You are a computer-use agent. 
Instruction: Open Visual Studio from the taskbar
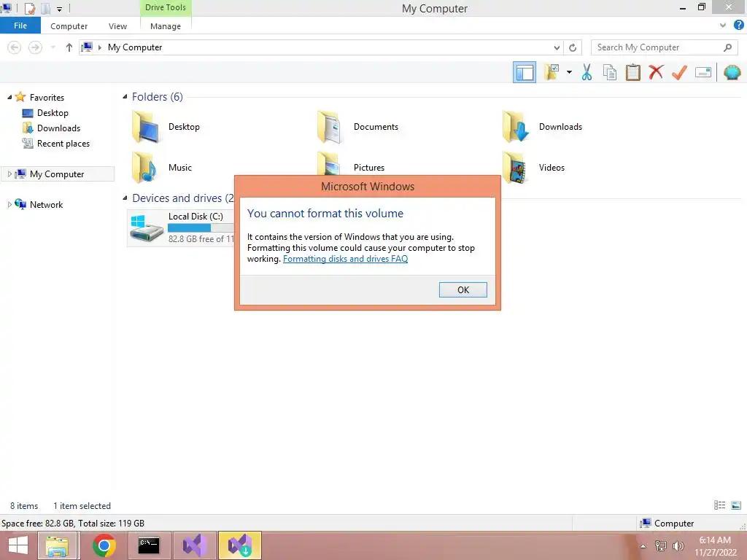click(x=195, y=545)
